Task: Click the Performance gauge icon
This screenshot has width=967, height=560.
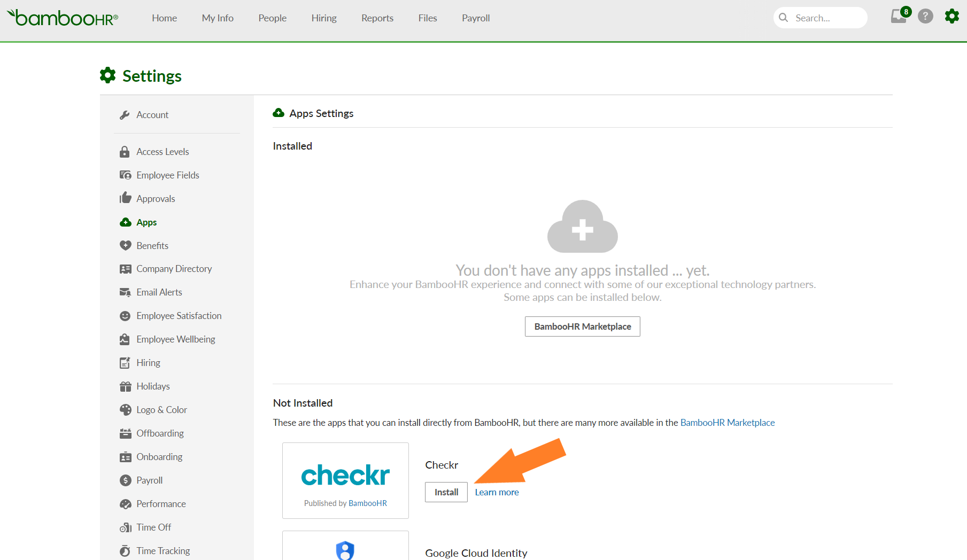Action: [x=125, y=504]
